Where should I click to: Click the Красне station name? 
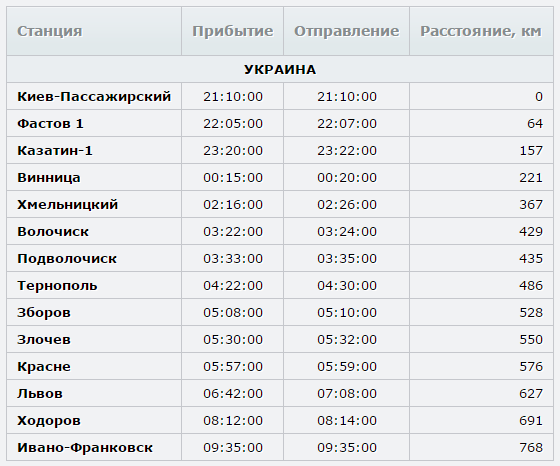click(x=44, y=367)
